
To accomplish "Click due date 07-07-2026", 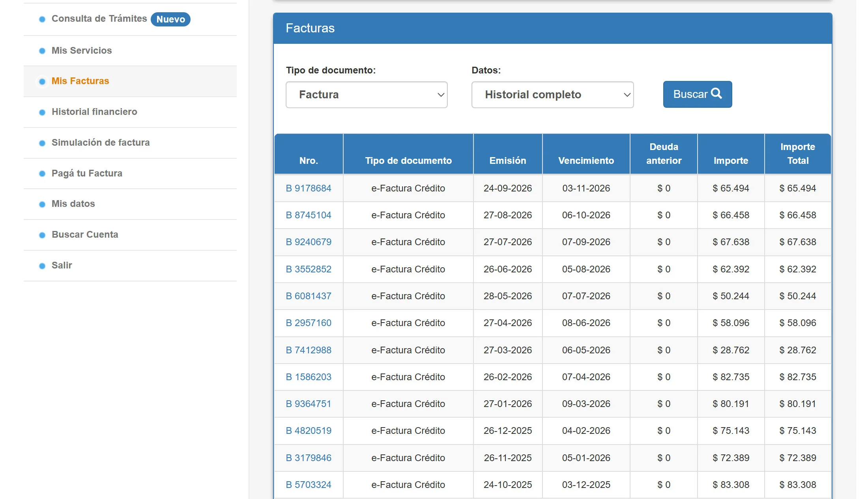I will [x=586, y=296].
